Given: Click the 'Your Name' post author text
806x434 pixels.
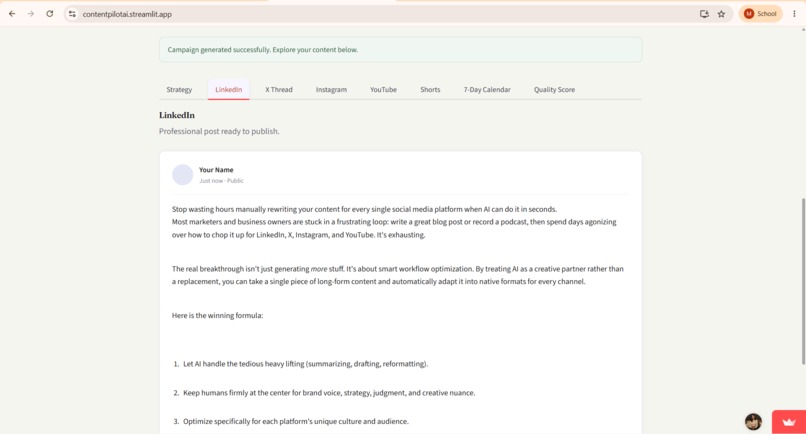Looking at the screenshot, I should (216, 170).
